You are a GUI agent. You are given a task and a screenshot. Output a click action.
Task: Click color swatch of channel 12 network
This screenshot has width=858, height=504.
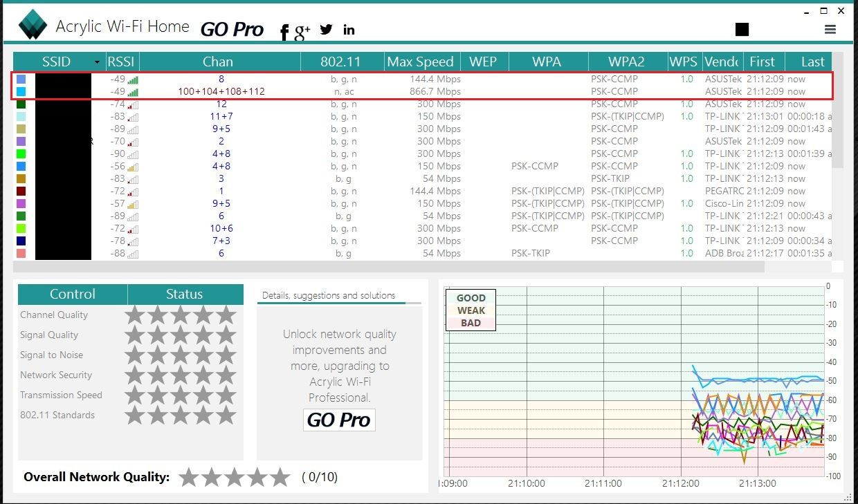(x=21, y=104)
